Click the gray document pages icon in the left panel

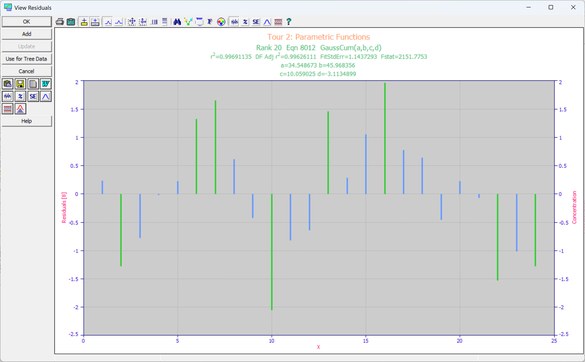(33, 84)
